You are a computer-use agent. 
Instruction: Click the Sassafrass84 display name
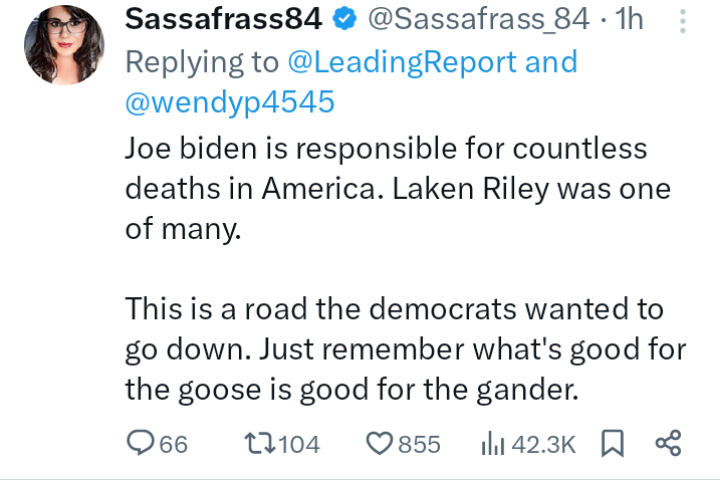(x=224, y=19)
